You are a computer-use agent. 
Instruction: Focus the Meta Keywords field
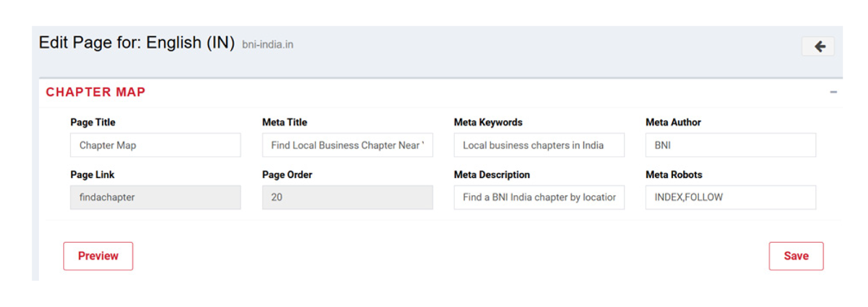(x=539, y=145)
